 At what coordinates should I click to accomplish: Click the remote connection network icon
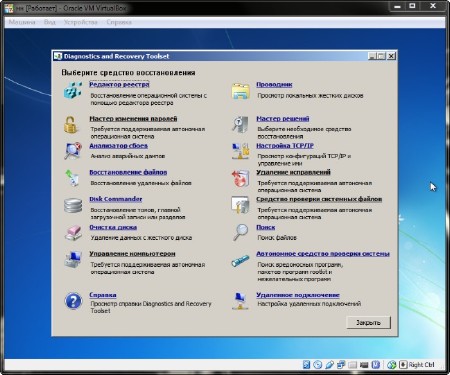(240, 301)
